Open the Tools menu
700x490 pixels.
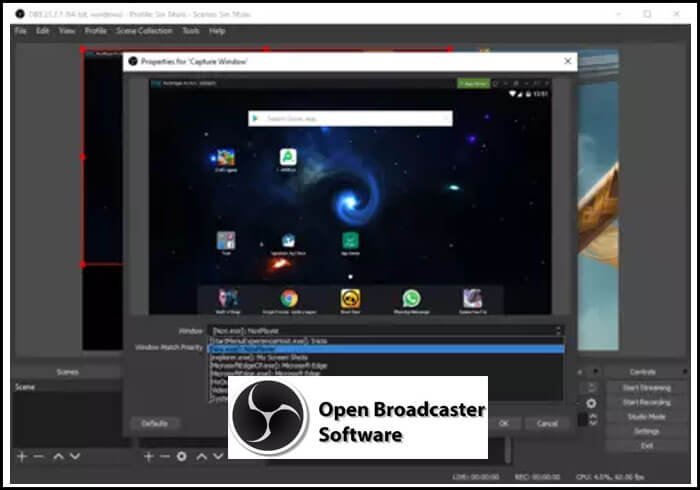pos(191,31)
